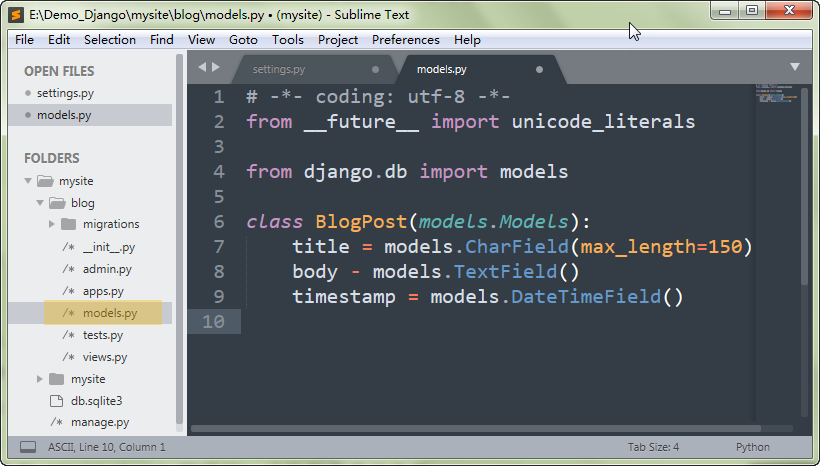This screenshot has height=466, width=820.
Task: Open __init__.py in the blog folder
Action: point(109,247)
